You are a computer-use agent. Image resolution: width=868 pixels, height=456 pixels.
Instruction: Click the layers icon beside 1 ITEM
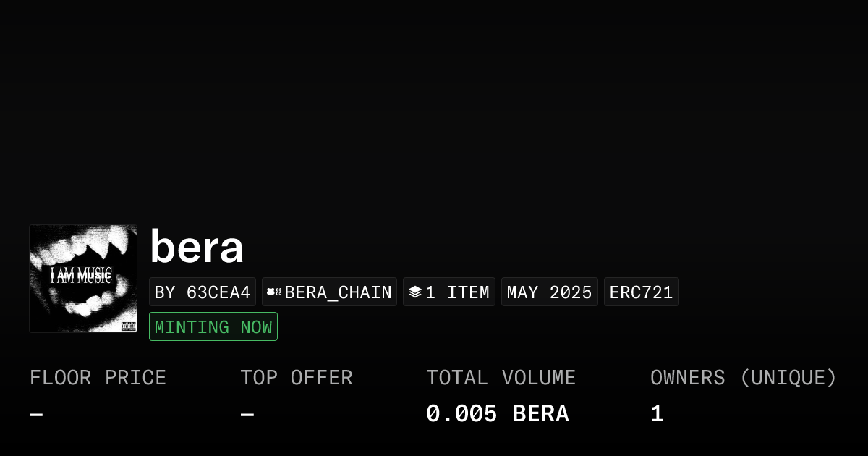[x=415, y=292]
